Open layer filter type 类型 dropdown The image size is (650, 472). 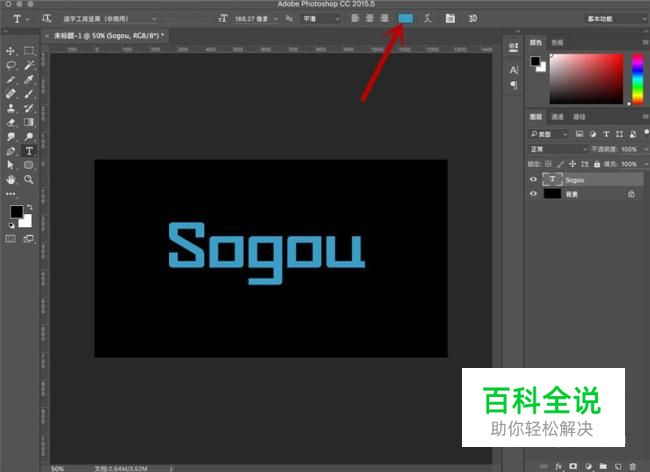(x=548, y=134)
